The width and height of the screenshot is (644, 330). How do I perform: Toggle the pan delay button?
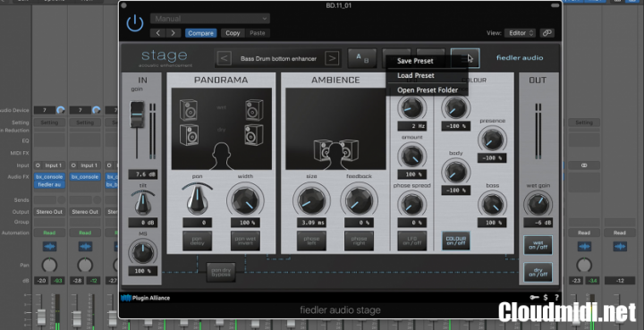pyautogui.click(x=197, y=241)
